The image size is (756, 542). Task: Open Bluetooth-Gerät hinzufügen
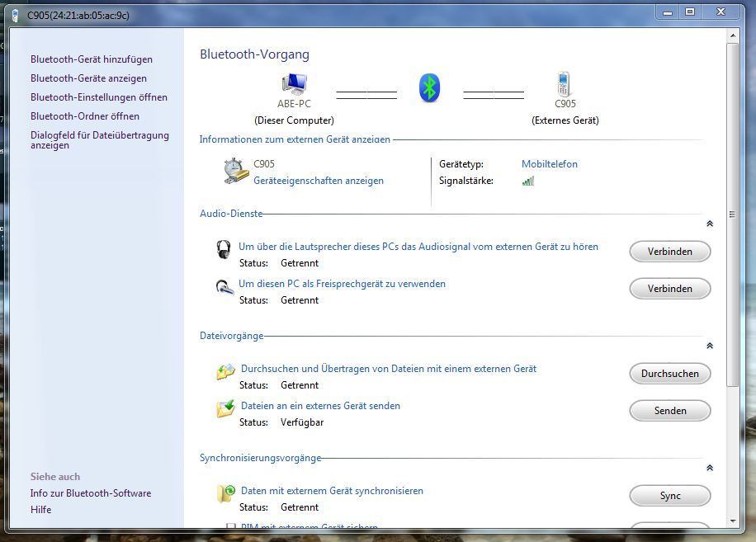[92, 59]
